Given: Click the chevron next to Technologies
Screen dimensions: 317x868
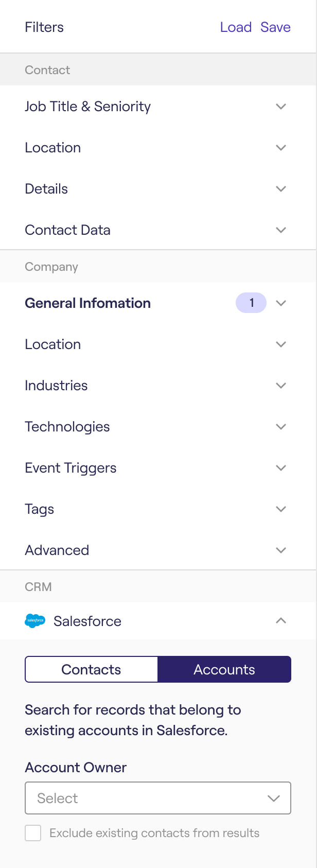Looking at the screenshot, I should (x=281, y=427).
